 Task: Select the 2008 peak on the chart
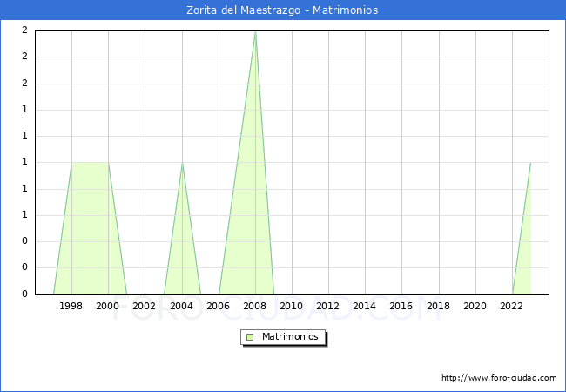pos(255,32)
